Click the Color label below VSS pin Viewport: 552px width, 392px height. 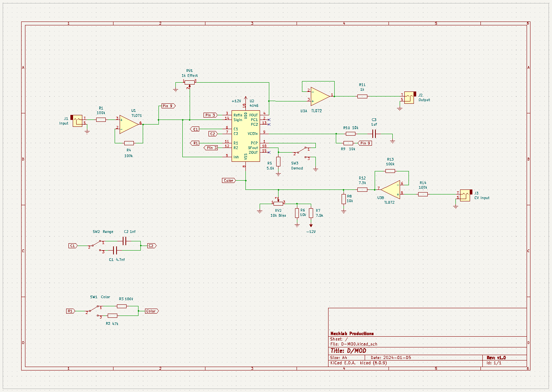pos(229,180)
